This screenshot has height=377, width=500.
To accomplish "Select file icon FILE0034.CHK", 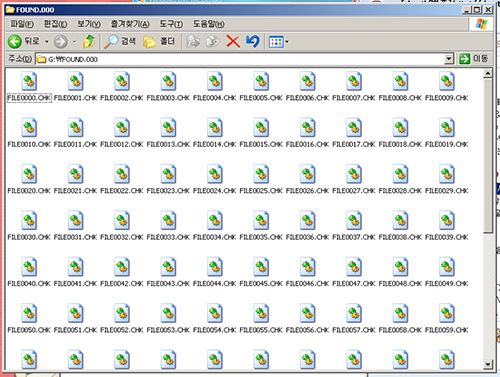I will (x=215, y=220).
